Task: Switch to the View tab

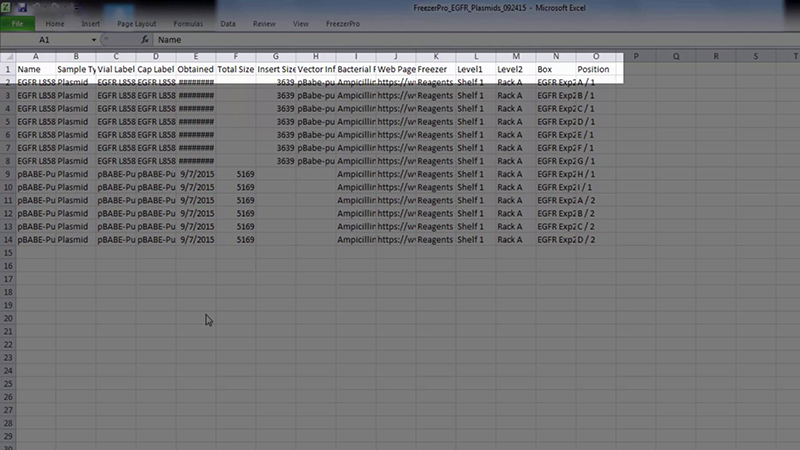Action: pyautogui.click(x=301, y=24)
